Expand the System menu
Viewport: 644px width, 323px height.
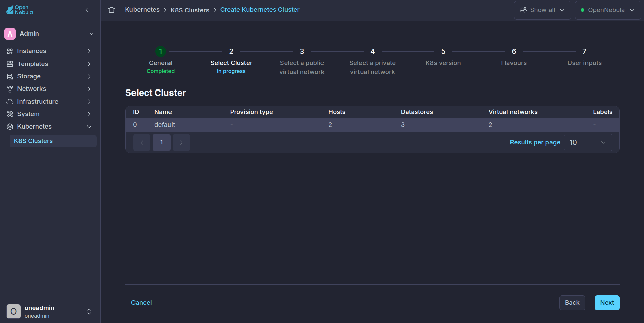click(89, 114)
